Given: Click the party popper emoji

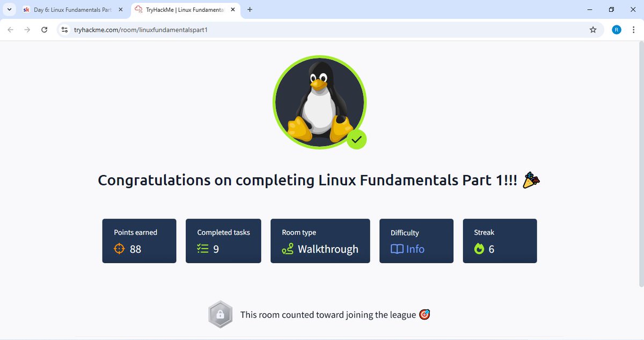Looking at the screenshot, I should (531, 180).
